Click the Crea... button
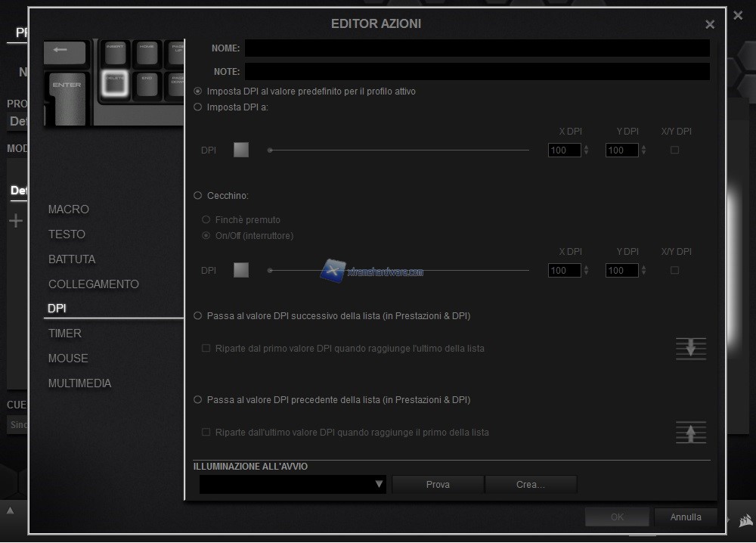This screenshot has height=543, width=756. pyautogui.click(x=530, y=485)
